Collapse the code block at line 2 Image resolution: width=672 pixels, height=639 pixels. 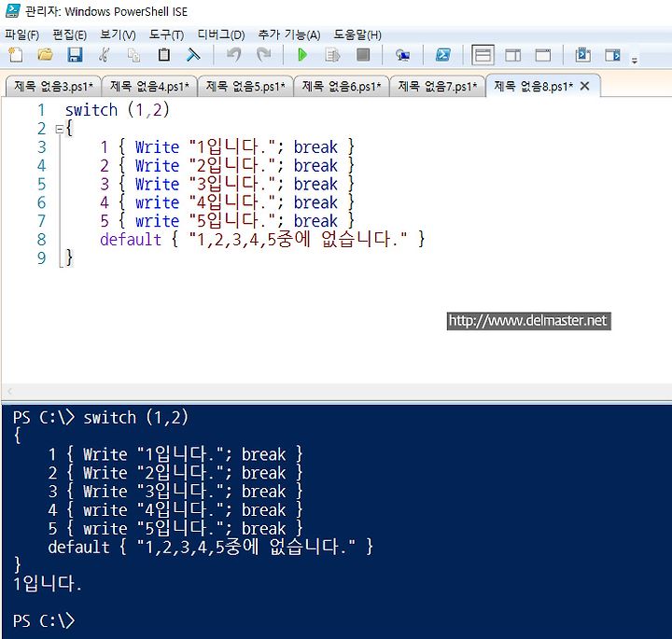[x=60, y=129]
